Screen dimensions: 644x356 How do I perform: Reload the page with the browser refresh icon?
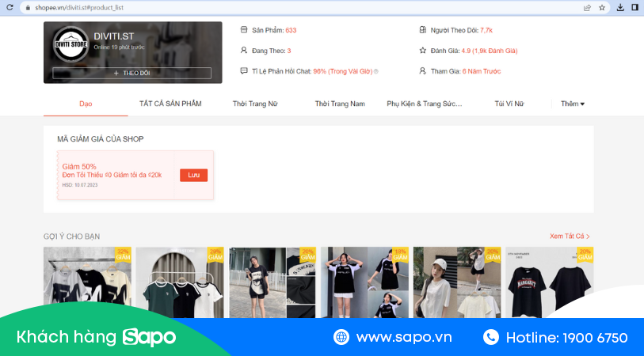click(x=10, y=7)
